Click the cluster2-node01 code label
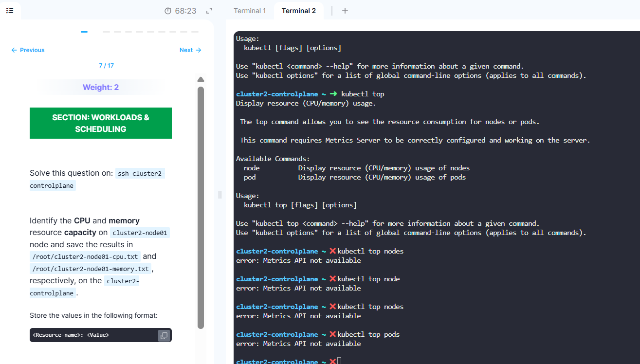The width and height of the screenshot is (640, 364). click(x=140, y=233)
